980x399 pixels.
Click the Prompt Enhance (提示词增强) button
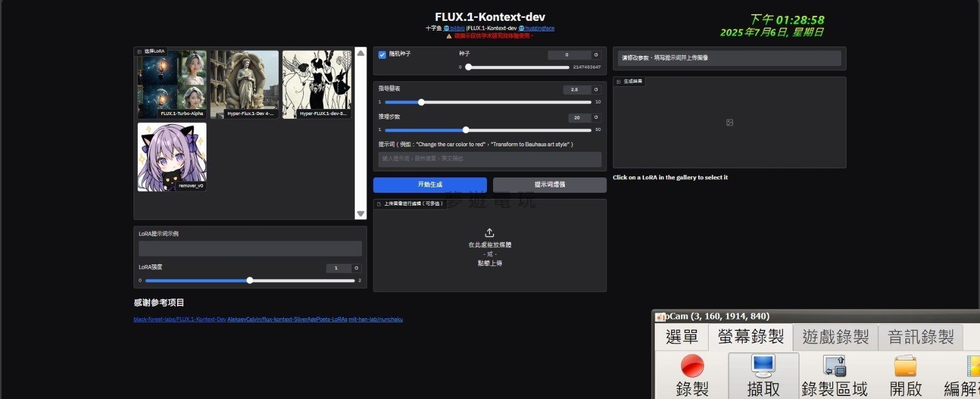(549, 184)
